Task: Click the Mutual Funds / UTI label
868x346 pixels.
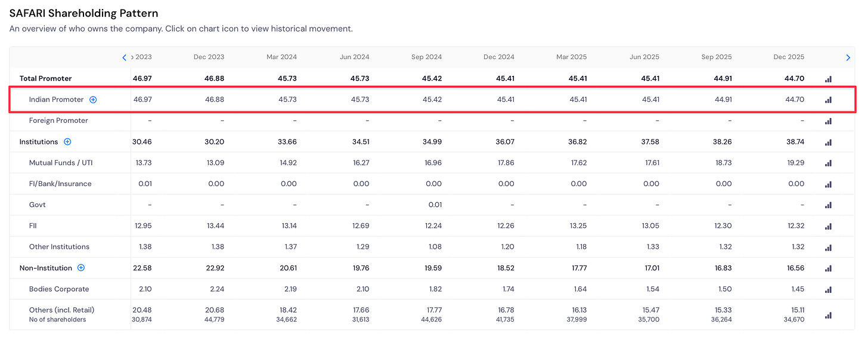Action: tap(61, 163)
